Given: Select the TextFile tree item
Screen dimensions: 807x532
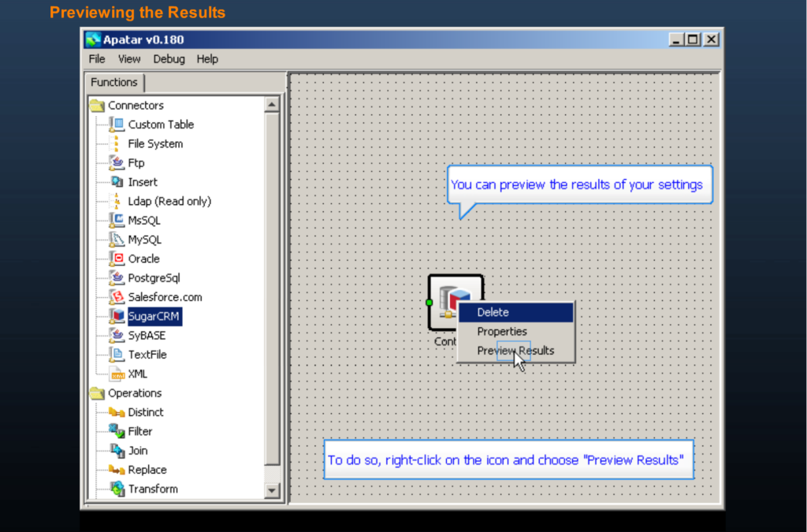Looking at the screenshot, I should 147,355.
